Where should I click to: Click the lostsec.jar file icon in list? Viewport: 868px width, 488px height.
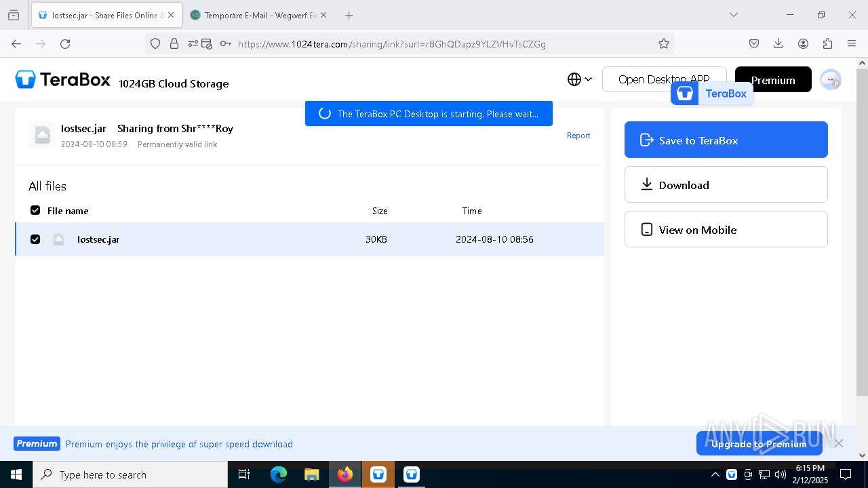point(59,239)
